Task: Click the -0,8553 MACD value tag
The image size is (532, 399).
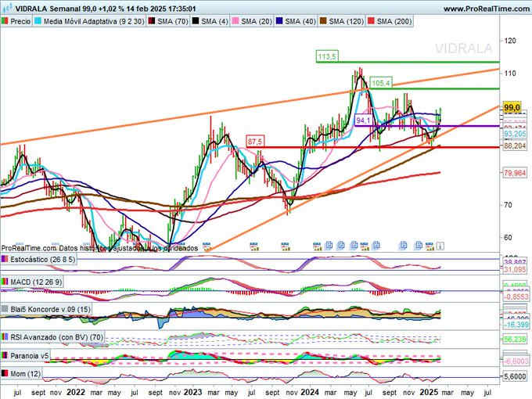Action: click(x=516, y=297)
